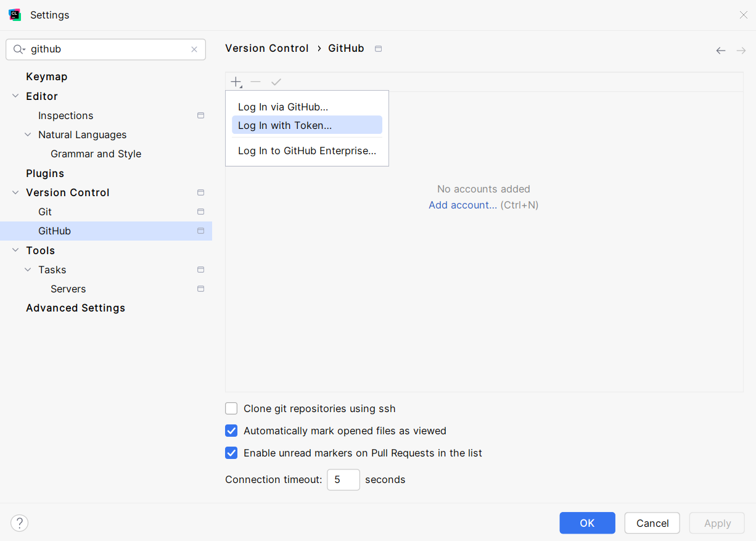Screen dimensions: 756x541
Task: Click the OK button
Action: pos(587,523)
